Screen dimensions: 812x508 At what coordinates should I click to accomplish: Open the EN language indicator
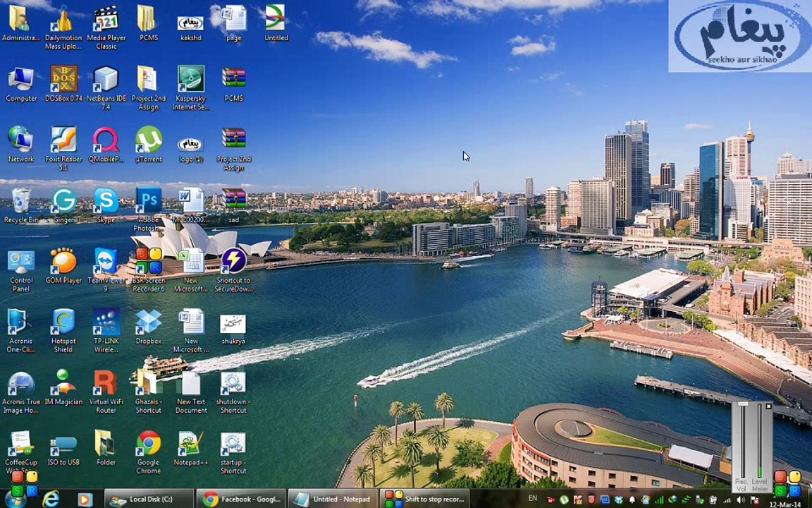532,499
